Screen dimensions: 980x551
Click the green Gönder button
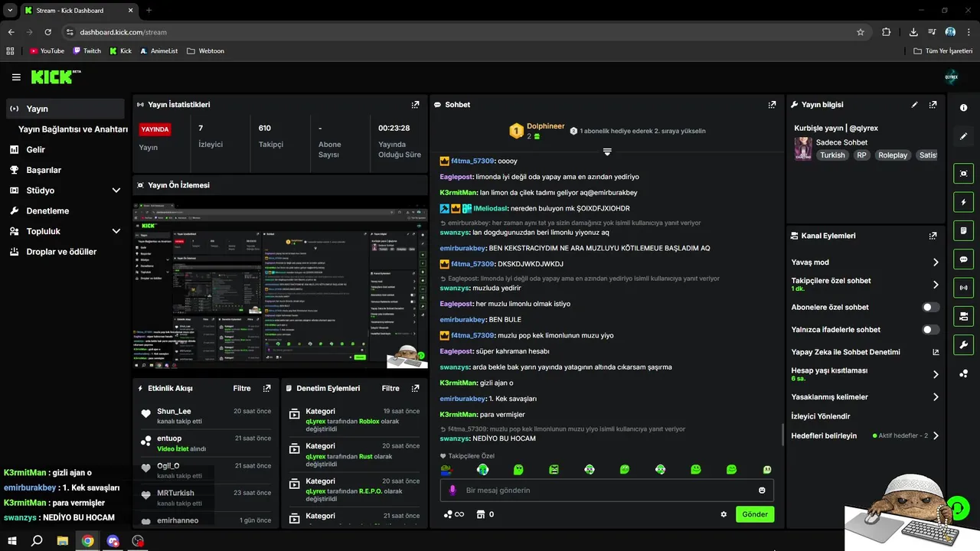click(x=755, y=514)
